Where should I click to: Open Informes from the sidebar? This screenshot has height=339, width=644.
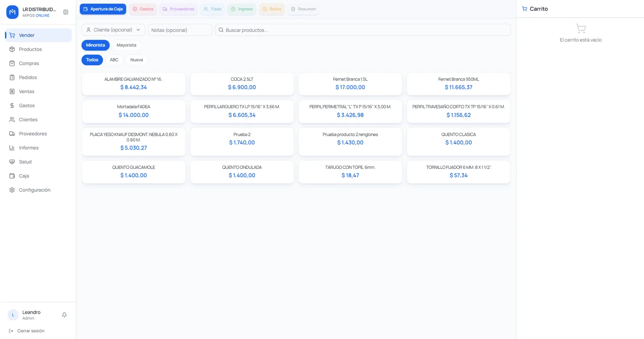pyautogui.click(x=38, y=148)
